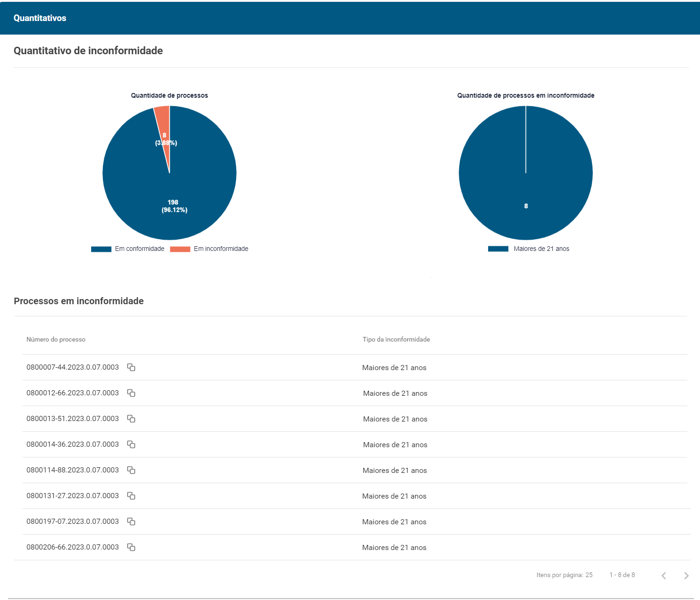Toggle 'Maiores de 21 anos' legend entry
700x600 pixels.
coord(529,249)
